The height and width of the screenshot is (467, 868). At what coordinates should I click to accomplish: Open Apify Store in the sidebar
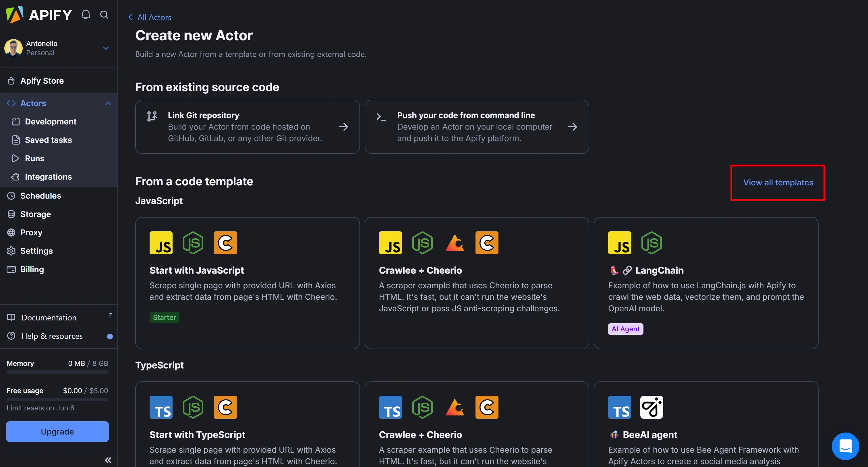click(x=59, y=80)
